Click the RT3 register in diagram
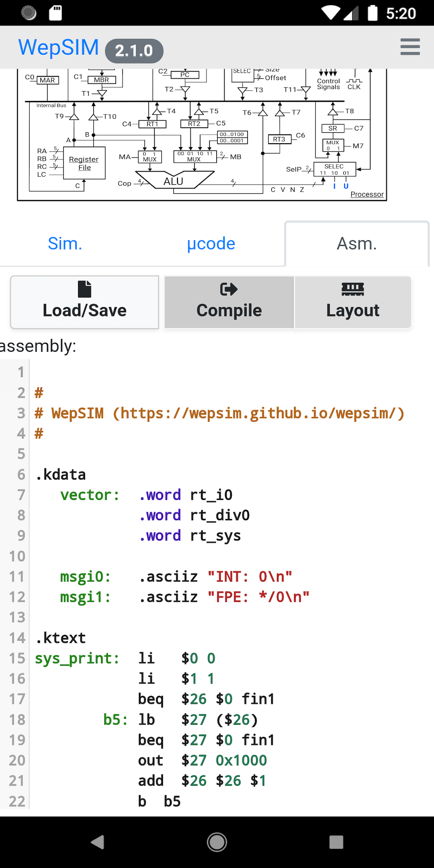The width and height of the screenshot is (434, 868). tap(279, 139)
